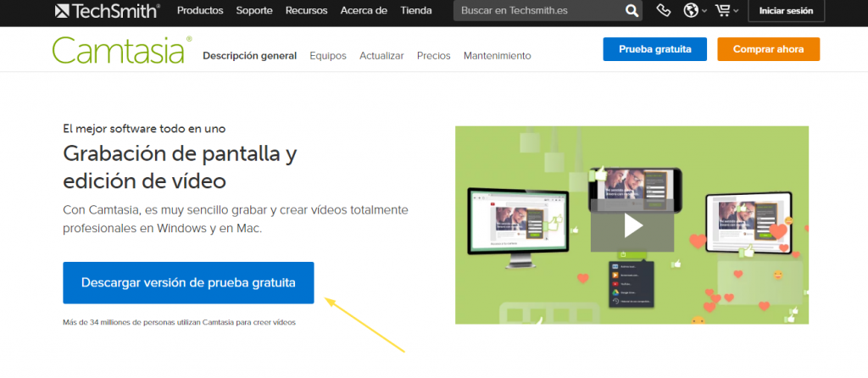Open the Productos menu

tap(200, 10)
